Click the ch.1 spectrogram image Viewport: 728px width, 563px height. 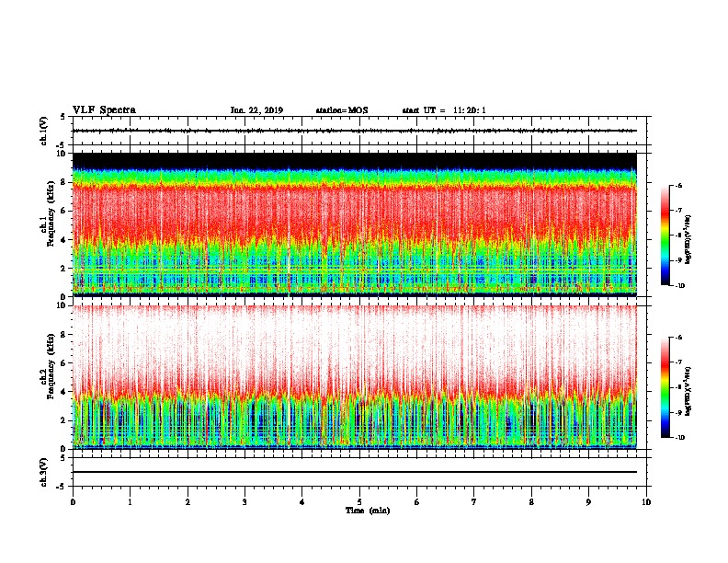[354, 224]
